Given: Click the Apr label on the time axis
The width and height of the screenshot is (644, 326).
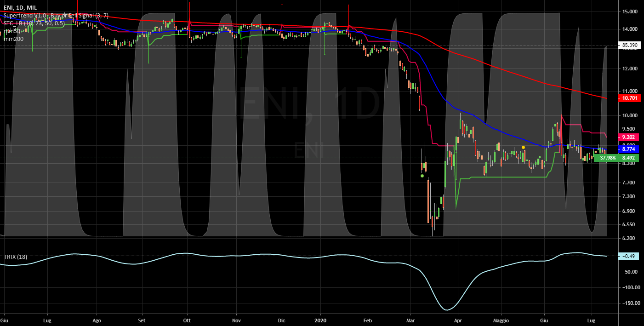Looking at the screenshot, I should tap(458, 320).
